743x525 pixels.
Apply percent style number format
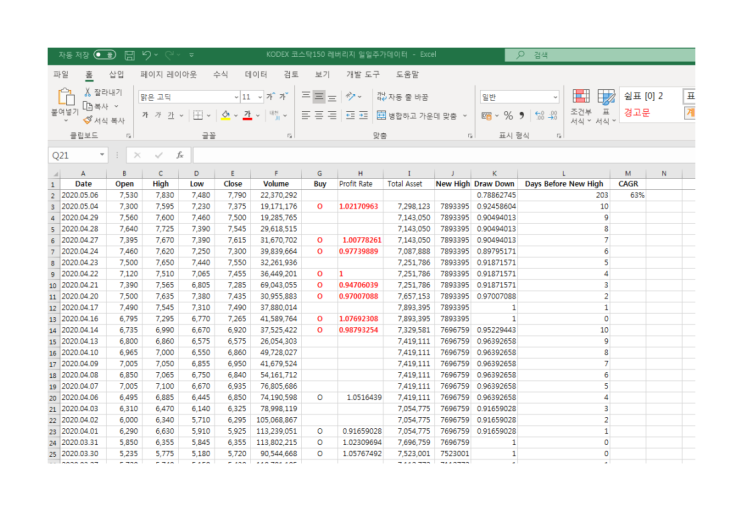click(x=508, y=116)
